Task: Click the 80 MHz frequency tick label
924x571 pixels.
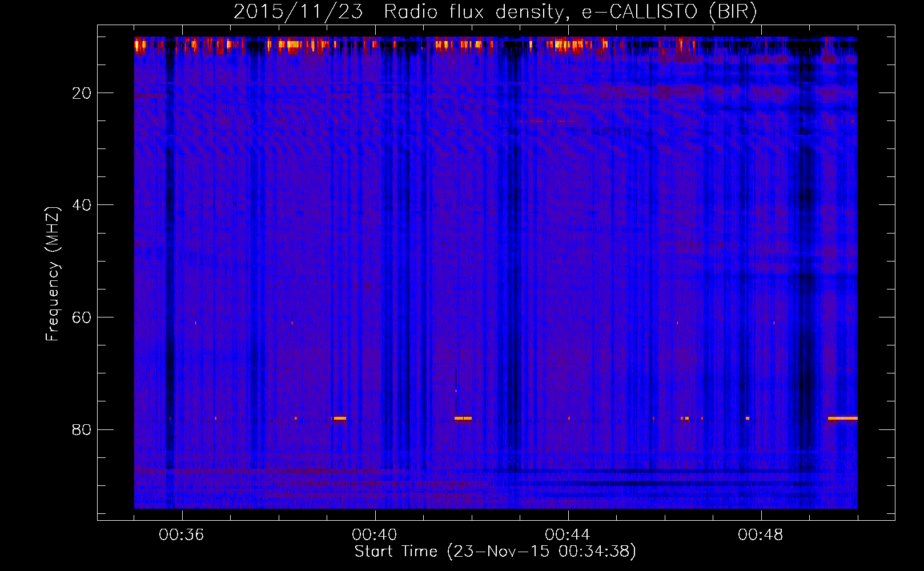Action: pos(82,429)
